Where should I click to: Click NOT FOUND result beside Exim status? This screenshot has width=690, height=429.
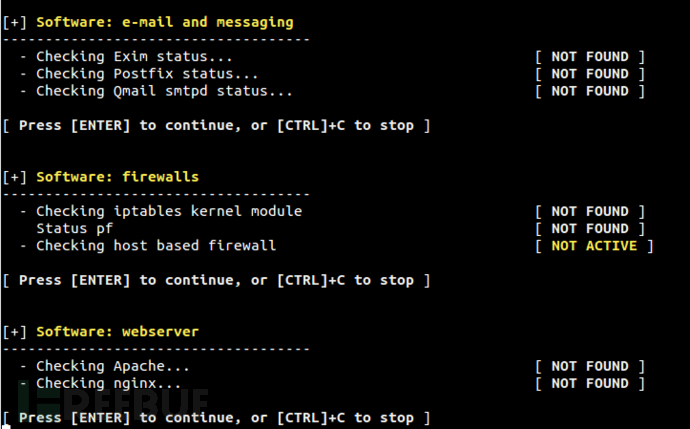tap(589, 57)
